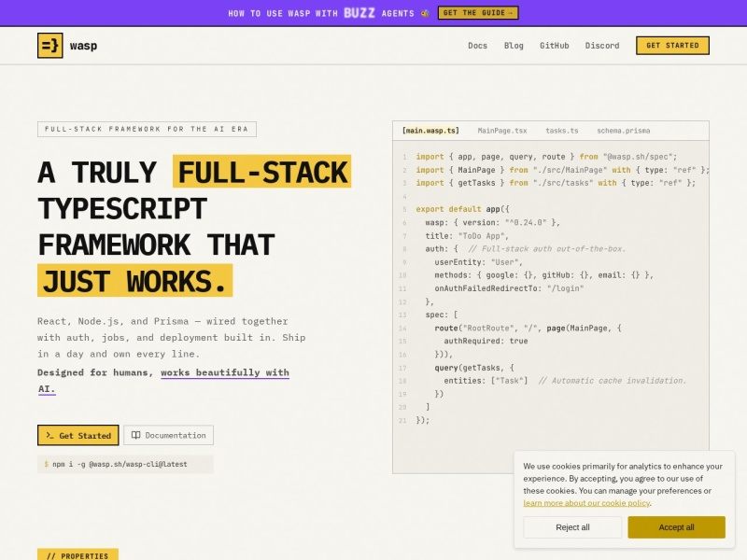Click the "export default app({" code line
The height and width of the screenshot is (560, 747).
click(x=462, y=209)
